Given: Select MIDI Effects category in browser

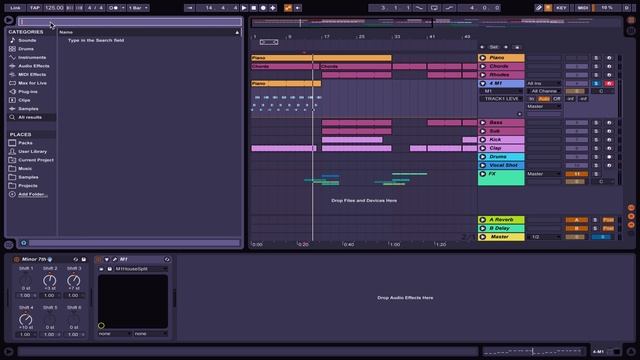Looking at the screenshot, I should (x=32, y=75).
